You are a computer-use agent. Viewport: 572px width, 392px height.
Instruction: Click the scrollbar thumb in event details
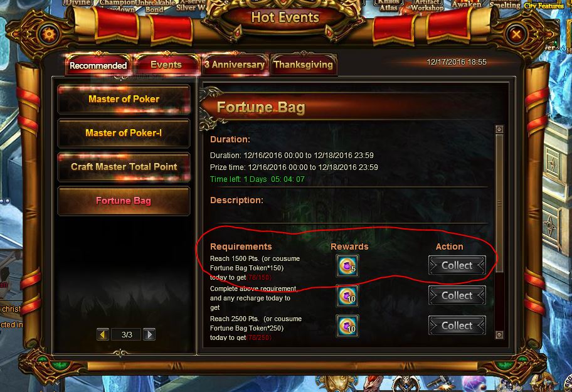tap(499, 203)
